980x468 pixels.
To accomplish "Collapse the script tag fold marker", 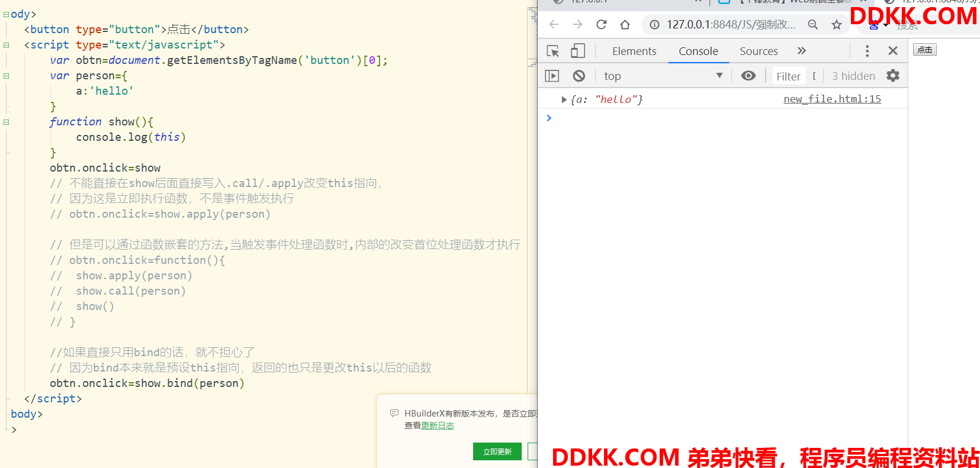I will (6, 45).
